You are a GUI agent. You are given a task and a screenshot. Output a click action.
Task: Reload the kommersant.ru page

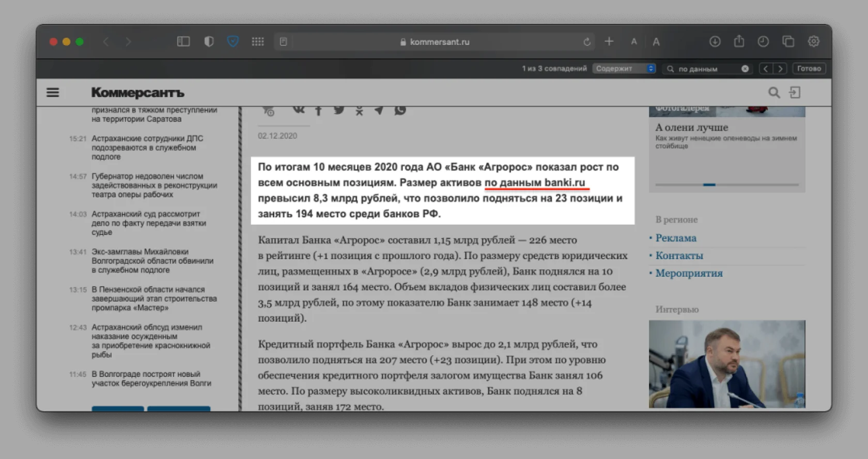(587, 42)
